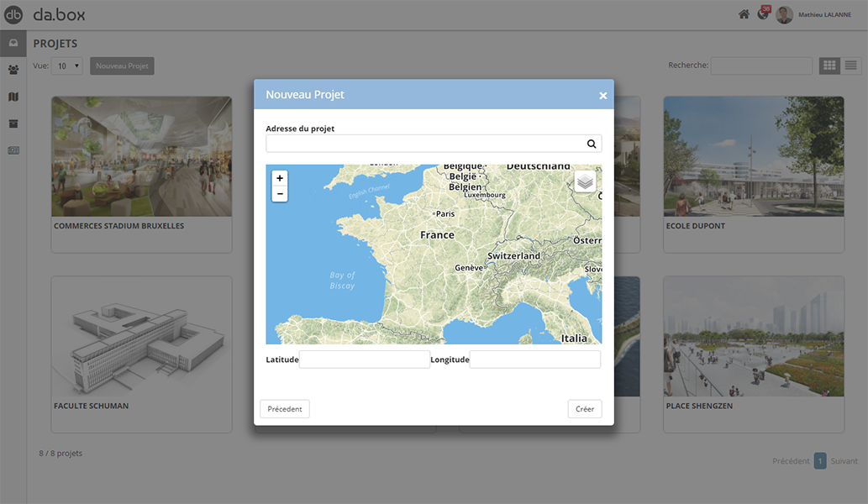Click the Luxembourg label on map
Image resolution: width=868 pixels, height=504 pixels.
click(x=484, y=195)
